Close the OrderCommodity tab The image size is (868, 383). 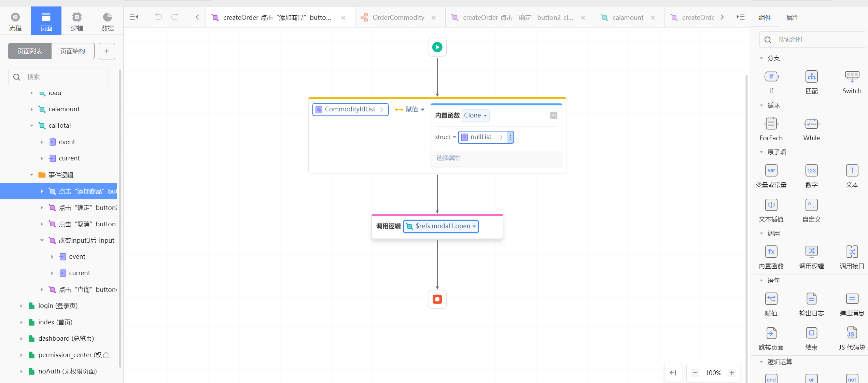pyautogui.click(x=434, y=18)
